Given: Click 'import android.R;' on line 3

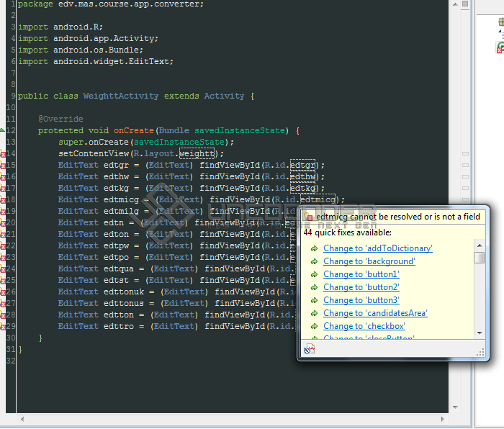Looking at the screenshot, I should (x=60, y=27).
